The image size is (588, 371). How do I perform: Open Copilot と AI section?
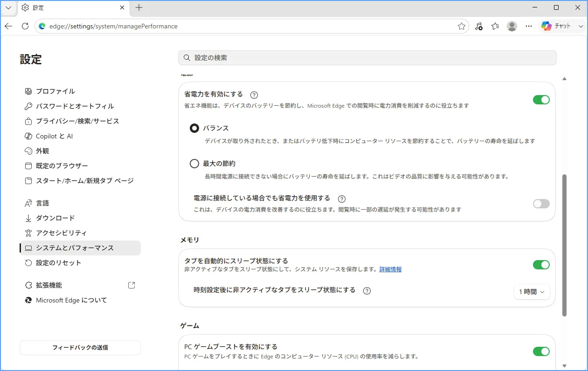[x=80, y=136]
